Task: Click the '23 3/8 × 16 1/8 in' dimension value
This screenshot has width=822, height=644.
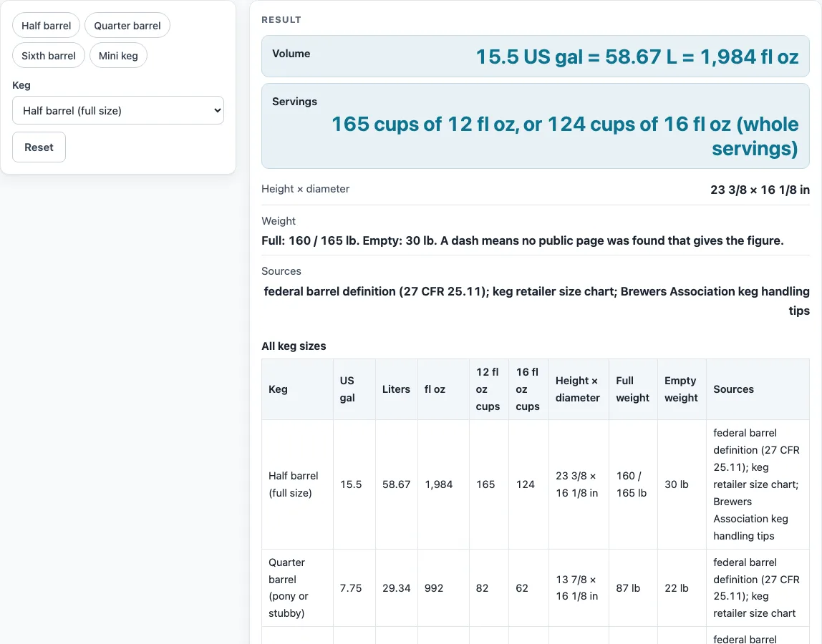Action: pyautogui.click(x=760, y=190)
